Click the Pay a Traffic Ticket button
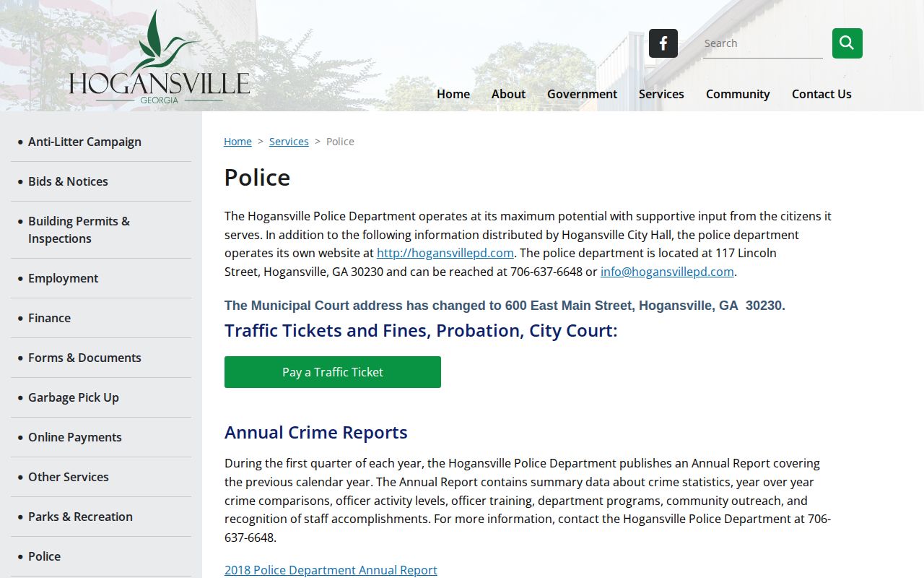 pos(333,372)
